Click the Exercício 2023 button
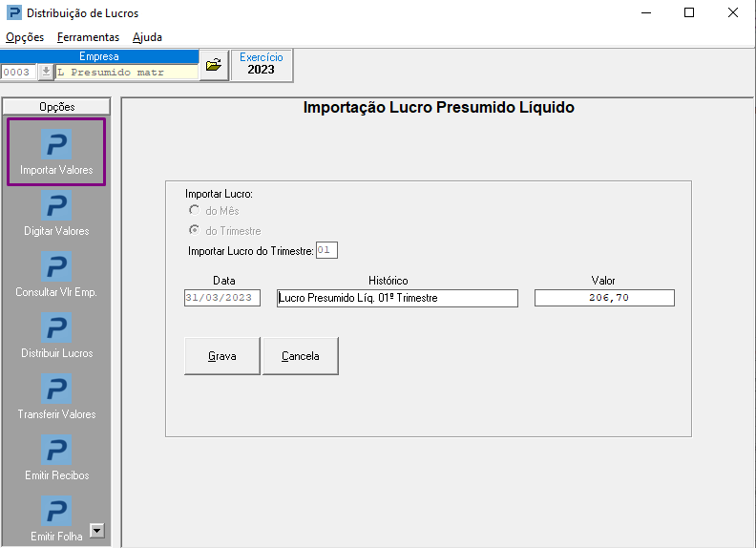The image size is (756, 548). [x=262, y=65]
